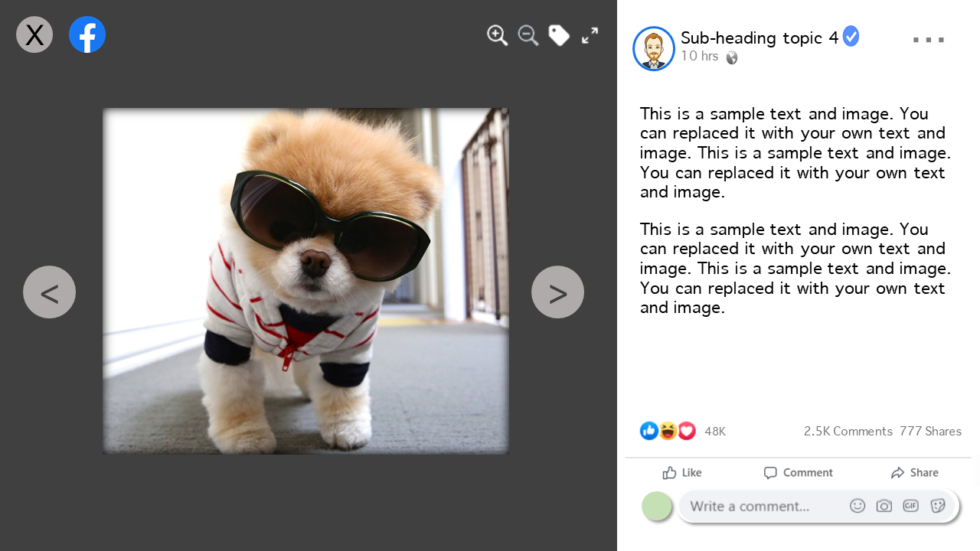Viewport: 980px width, 551px height.
Task: Click the blue verified badge
Action: pos(851,36)
